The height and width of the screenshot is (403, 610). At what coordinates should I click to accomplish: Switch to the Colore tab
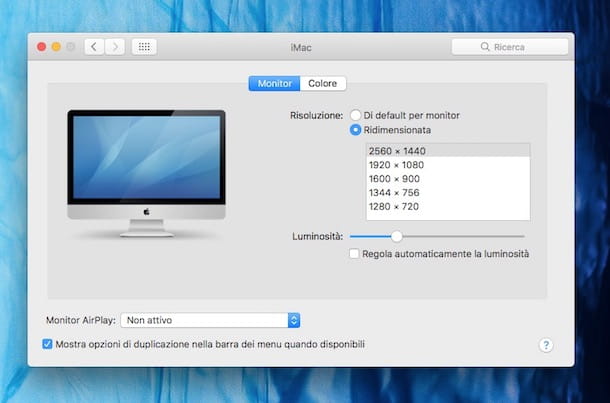(323, 83)
